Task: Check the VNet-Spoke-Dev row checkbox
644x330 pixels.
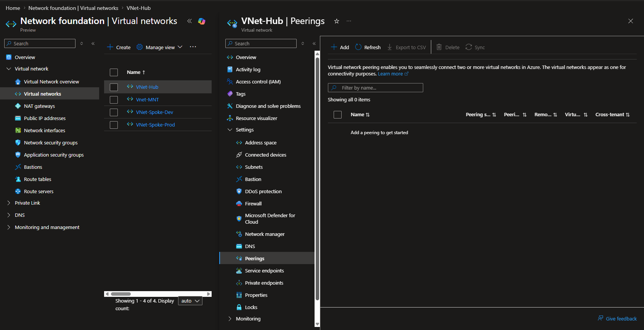Action: coord(114,112)
